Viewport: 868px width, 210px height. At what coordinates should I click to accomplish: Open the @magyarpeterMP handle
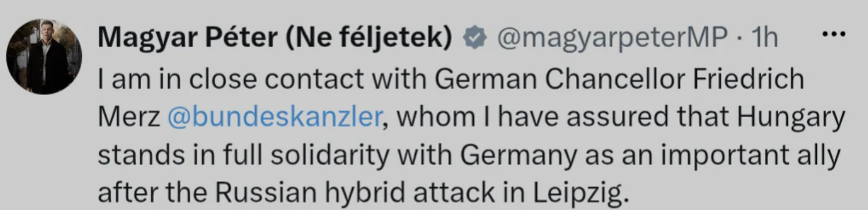(x=612, y=39)
